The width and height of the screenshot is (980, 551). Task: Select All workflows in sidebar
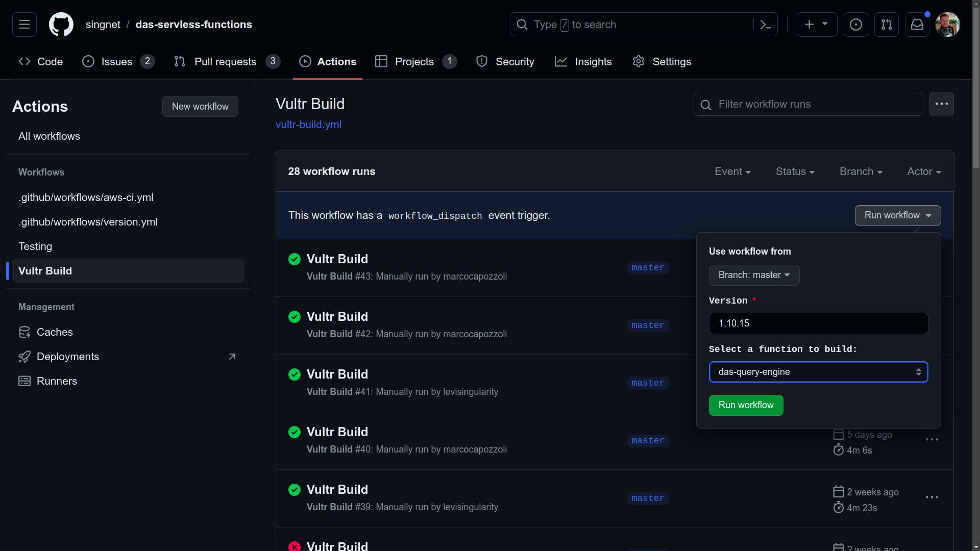point(128,136)
